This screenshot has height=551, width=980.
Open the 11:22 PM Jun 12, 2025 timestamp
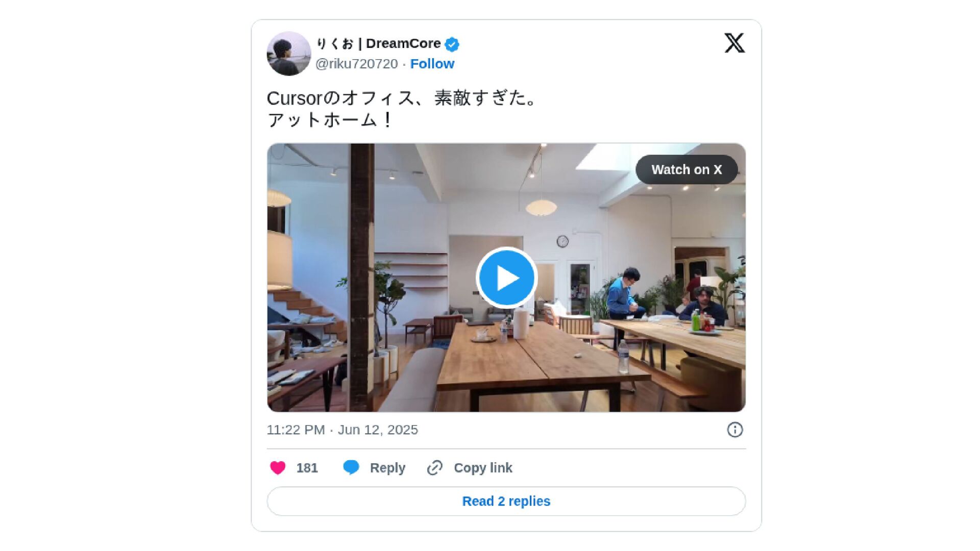coord(342,430)
